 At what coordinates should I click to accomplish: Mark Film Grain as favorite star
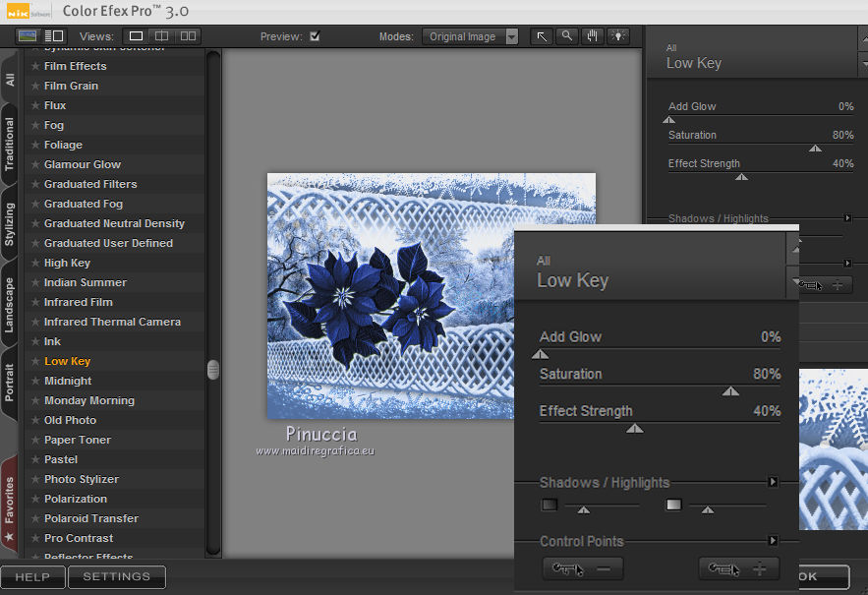click(x=35, y=86)
